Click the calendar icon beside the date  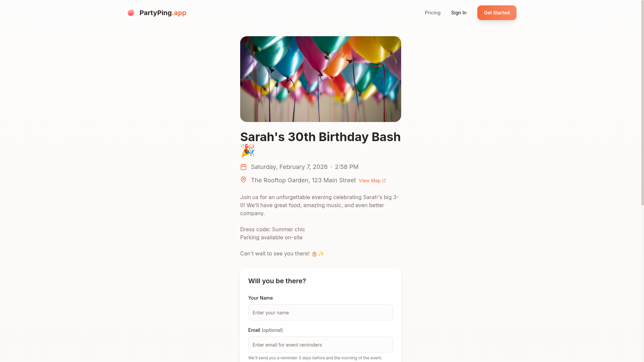pyautogui.click(x=244, y=167)
